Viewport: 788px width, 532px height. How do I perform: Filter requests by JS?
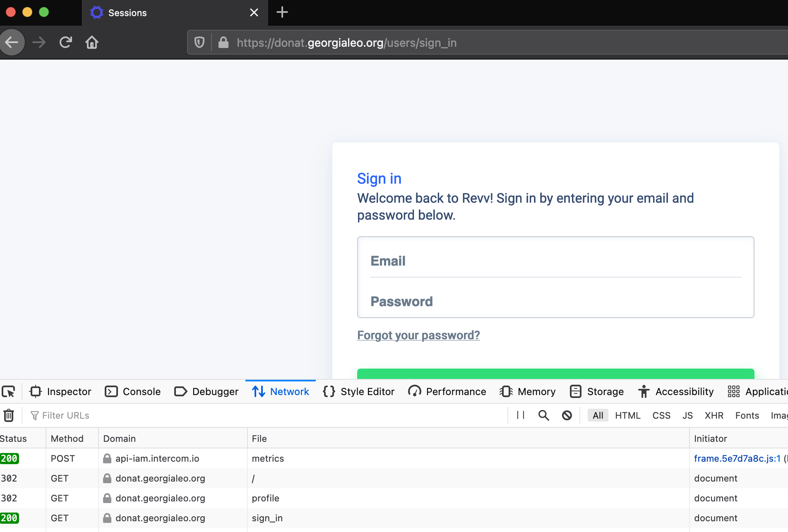coord(687,415)
